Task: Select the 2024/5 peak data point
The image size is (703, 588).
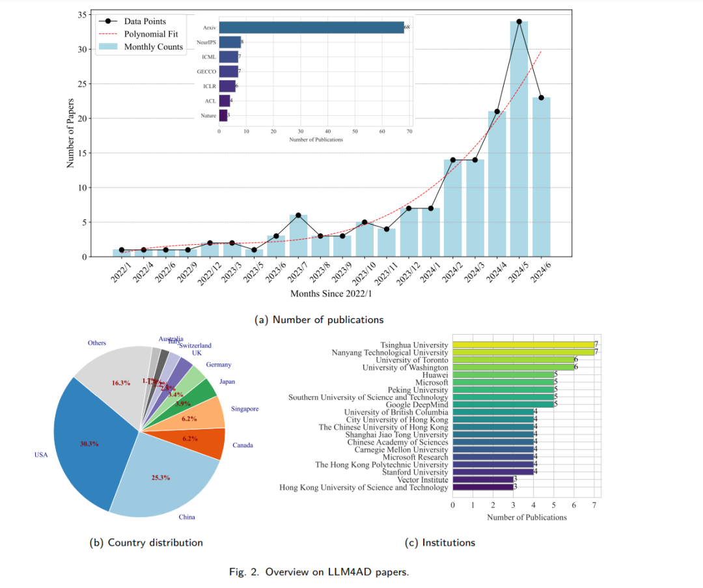Action: [x=519, y=21]
